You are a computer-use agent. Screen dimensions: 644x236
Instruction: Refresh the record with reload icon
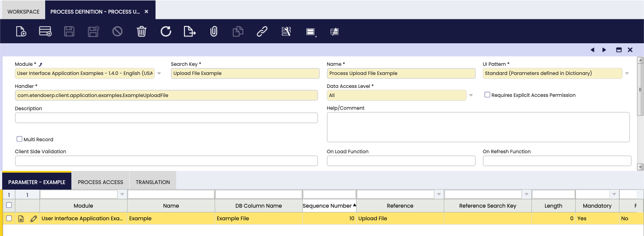click(x=166, y=31)
